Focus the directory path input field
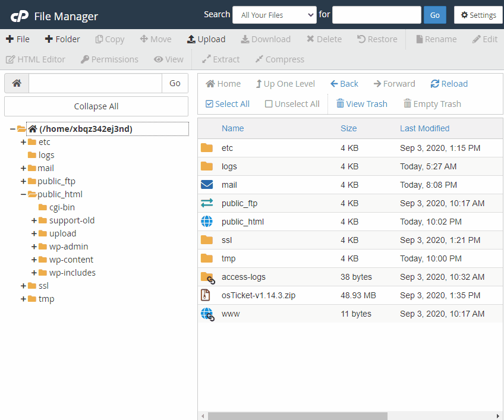This screenshot has width=504, height=420. 95,83
